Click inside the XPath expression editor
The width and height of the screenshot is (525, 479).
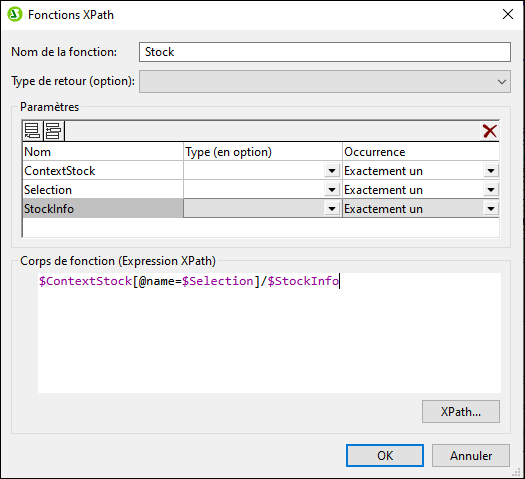269,333
